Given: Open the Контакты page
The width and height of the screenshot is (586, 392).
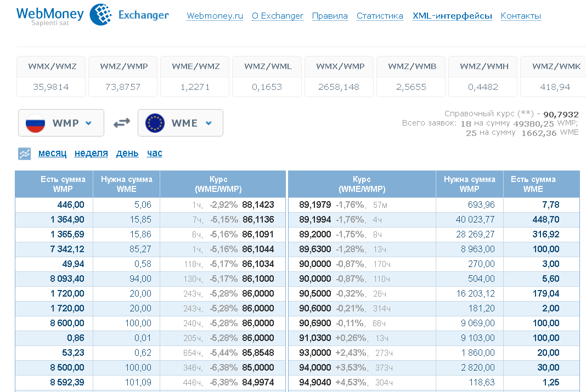Looking at the screenshot, I should click(x=521, y=16).
